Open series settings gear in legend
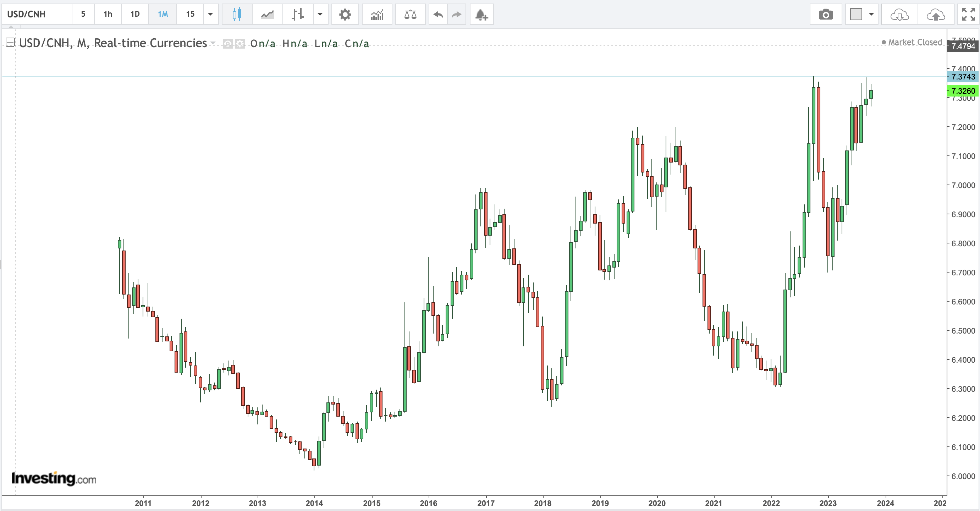The image size is (980, 511). coord(240,43)
